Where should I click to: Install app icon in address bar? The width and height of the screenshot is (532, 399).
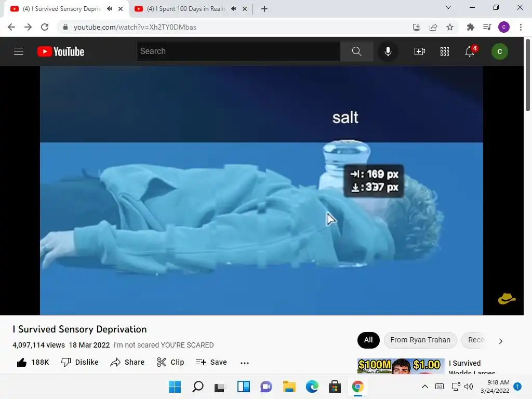point(417,27)
